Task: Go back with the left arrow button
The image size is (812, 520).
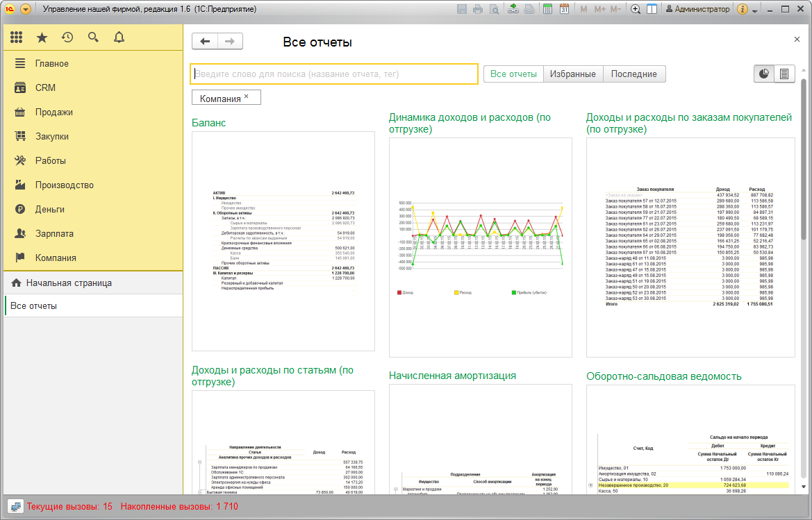Action: point(205,42)
